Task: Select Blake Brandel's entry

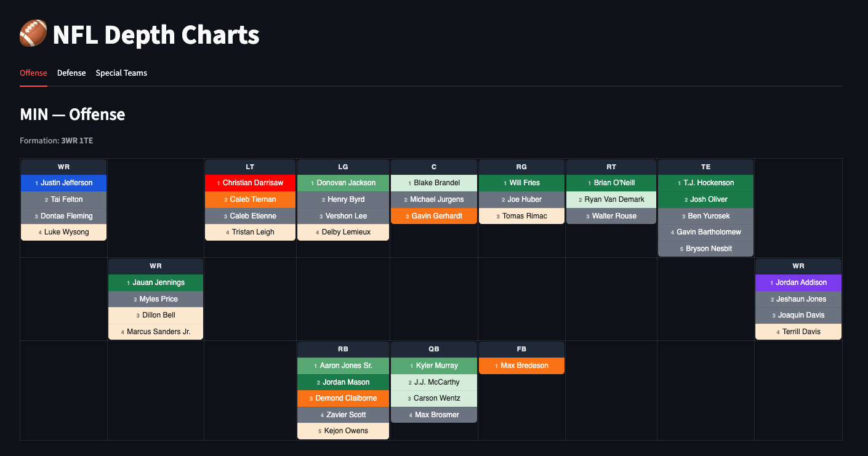Action: coord(434,183)
